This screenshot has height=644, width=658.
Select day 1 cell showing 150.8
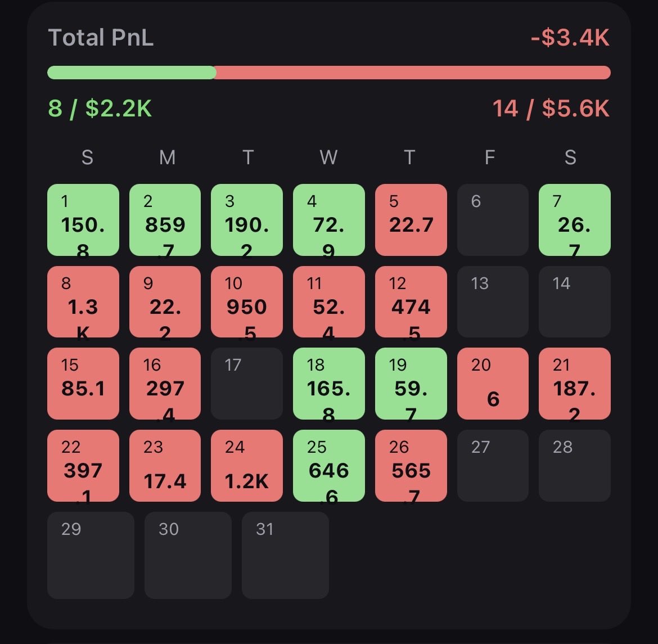pos(83,220)
